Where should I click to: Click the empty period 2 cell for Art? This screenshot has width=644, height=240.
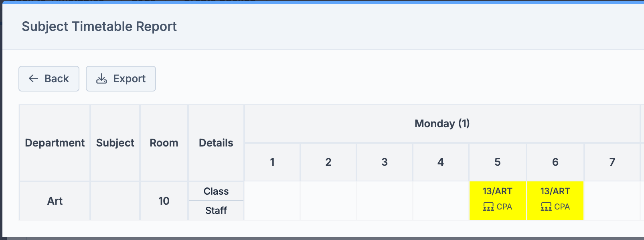point(328,201)
